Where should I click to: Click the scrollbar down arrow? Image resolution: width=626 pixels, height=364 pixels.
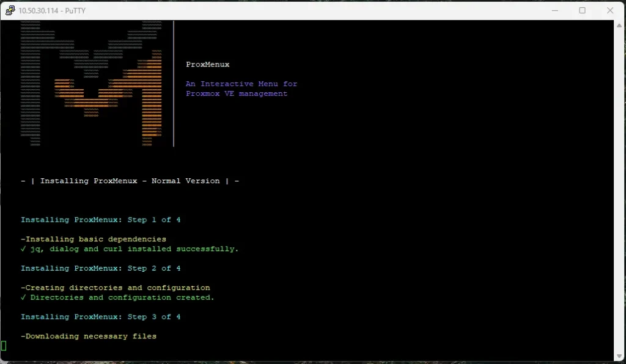point(619,355)
